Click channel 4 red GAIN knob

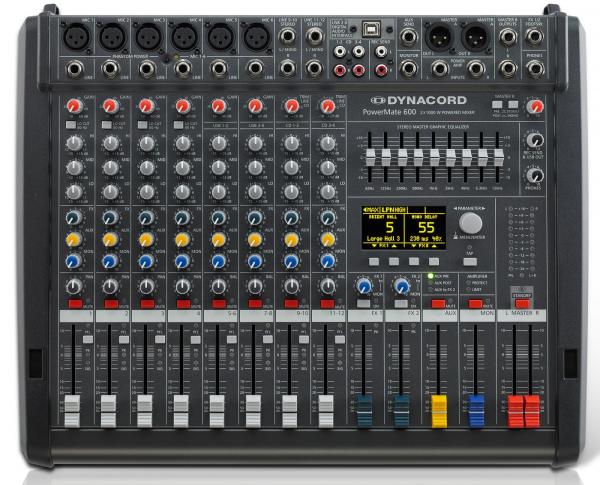pyautogui.click(x=183, y=106)
